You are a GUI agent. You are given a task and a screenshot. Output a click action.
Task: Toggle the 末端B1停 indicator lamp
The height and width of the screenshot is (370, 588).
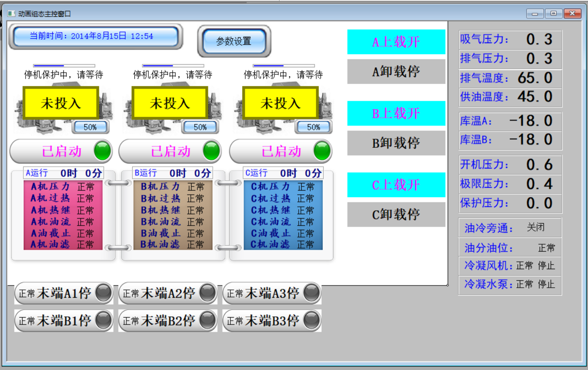104,320
